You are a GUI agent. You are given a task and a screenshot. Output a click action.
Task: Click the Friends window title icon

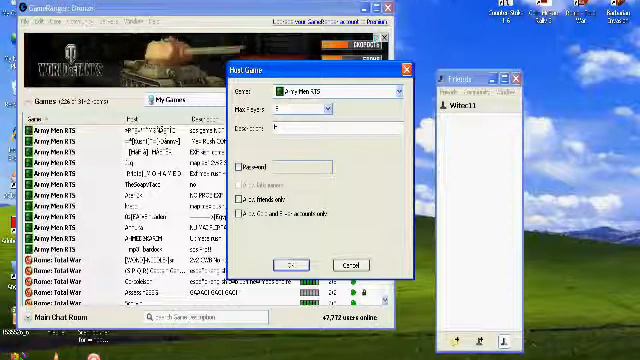(441, 79)
